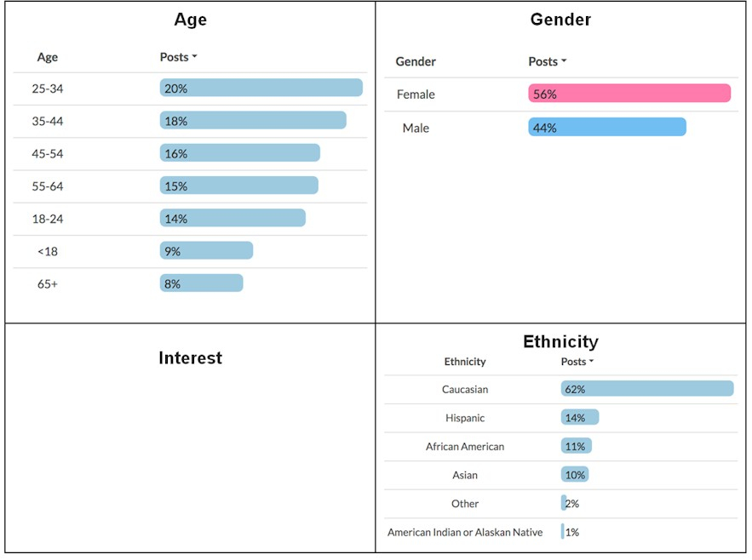Open the Ethnicity Posts sort dropdown
The image size is (752, 560).
[577, 362]
